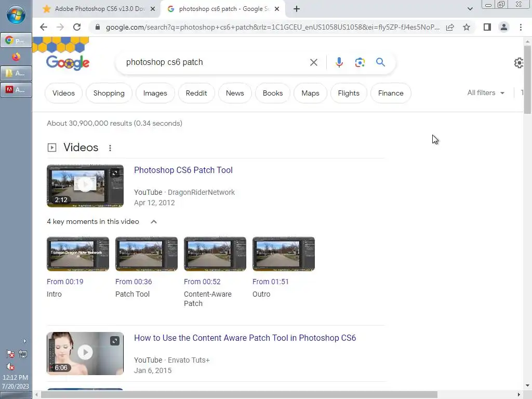The image size is (532, 399).
Task: Filter results by Videos
Action: [x=63, y=93]
